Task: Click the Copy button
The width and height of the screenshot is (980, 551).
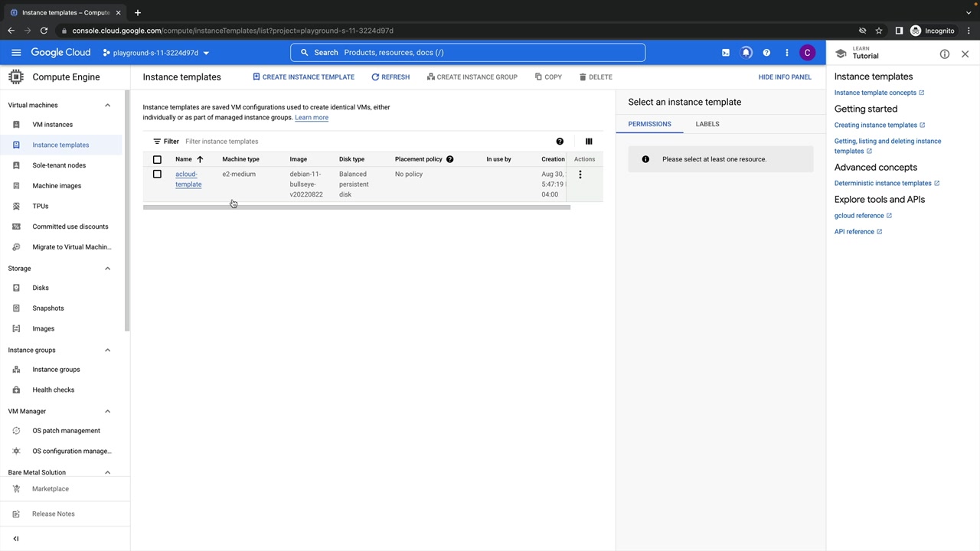Action: tap(548, 77)
